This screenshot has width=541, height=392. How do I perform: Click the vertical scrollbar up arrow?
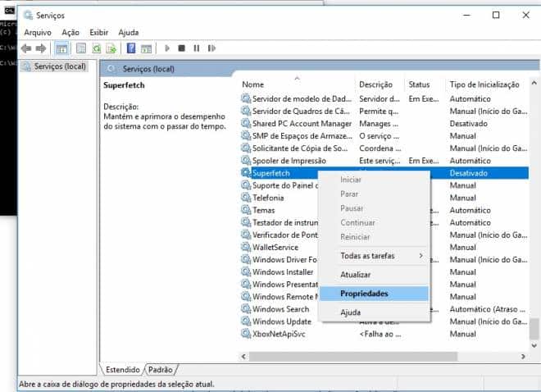[x=534, y=83]
